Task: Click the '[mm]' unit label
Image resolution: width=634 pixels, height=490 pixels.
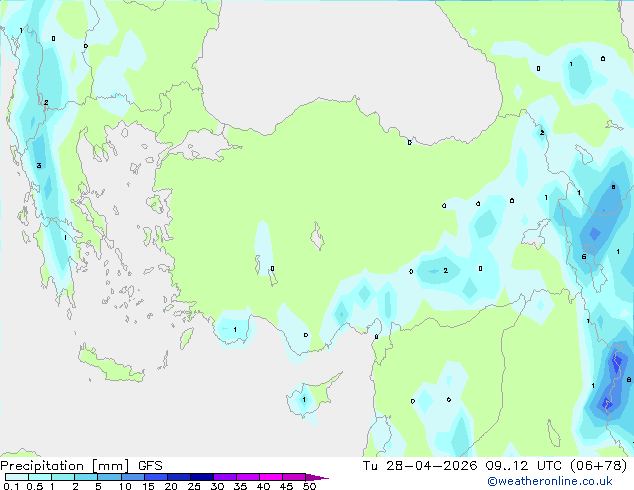Action: click(x=111, y=466)
